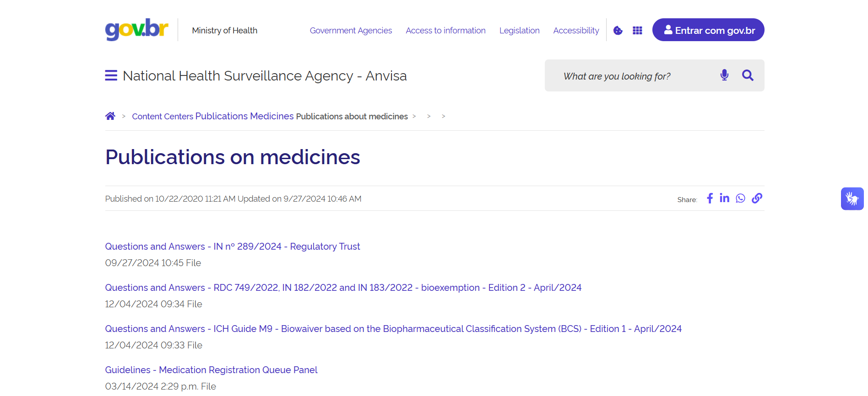This screenshot has width=868, height=396.
Task: Go to home via the breadcrumb house icon
Action: [110, 116]
